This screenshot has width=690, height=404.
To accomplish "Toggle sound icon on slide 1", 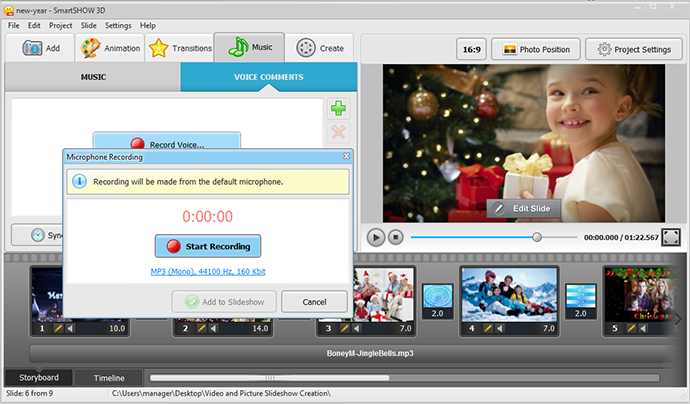I will coord(70,328).
